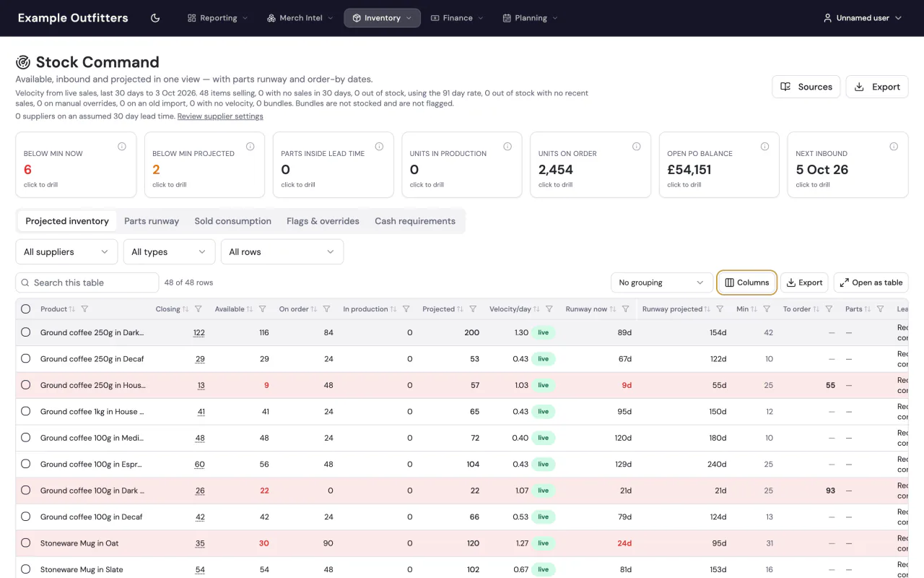Screen dimensions: 924x578
Task: Open All suppliers dropdown
Action: (x=66, y=251)
